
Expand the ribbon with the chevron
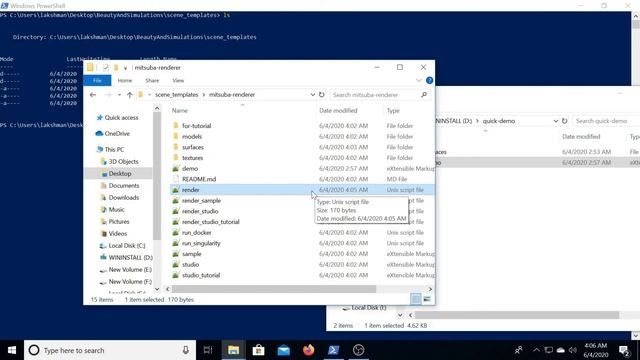tap(418, 80)
